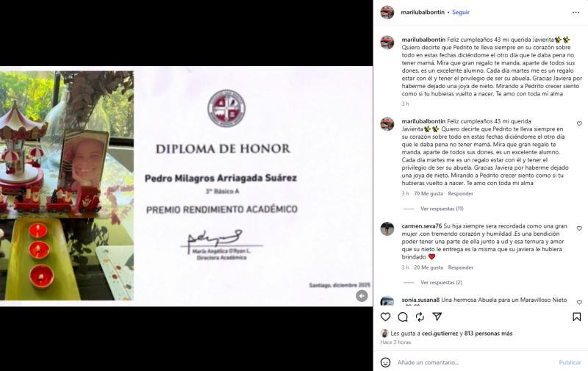Like marilubalbontin's pinned comment
Image resolution: width=588 pixels, height=371 pixels.
[x=579, y=123]
